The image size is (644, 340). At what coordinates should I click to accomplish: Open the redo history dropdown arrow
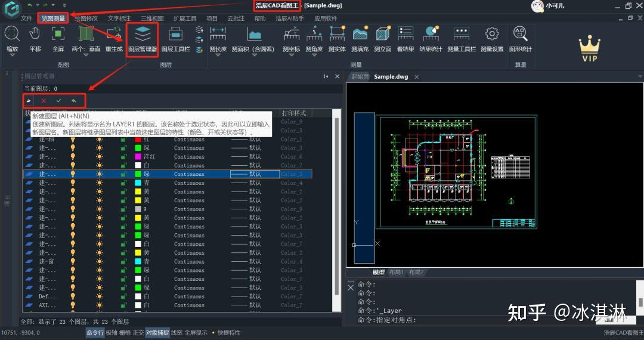(53, 5)
